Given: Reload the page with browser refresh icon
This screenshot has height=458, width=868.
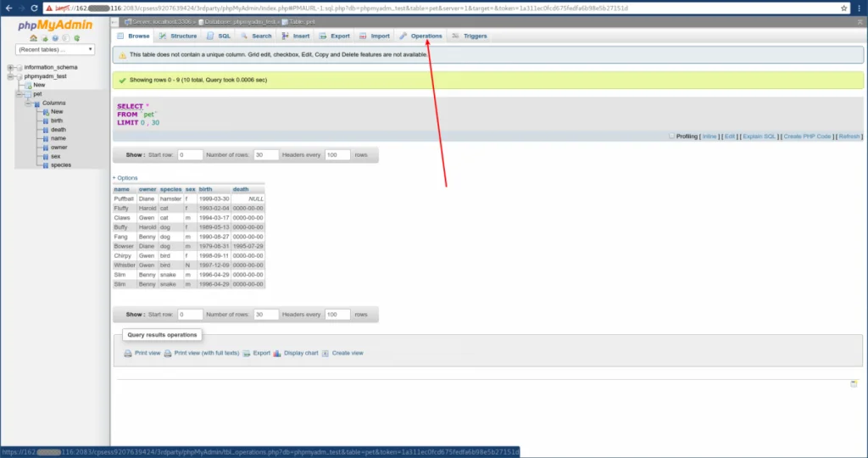Looking at the screenshot, I should (34, 8).
